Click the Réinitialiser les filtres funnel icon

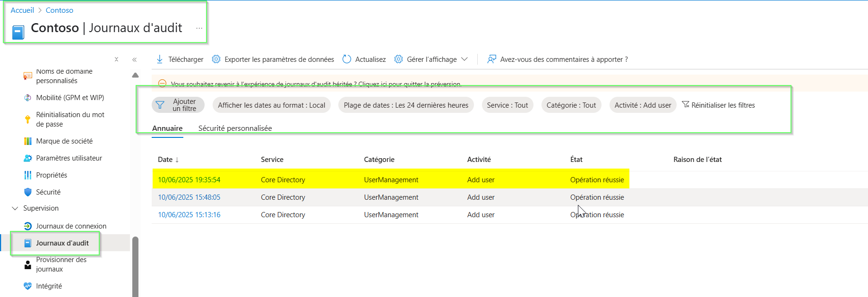pos(686,104)
